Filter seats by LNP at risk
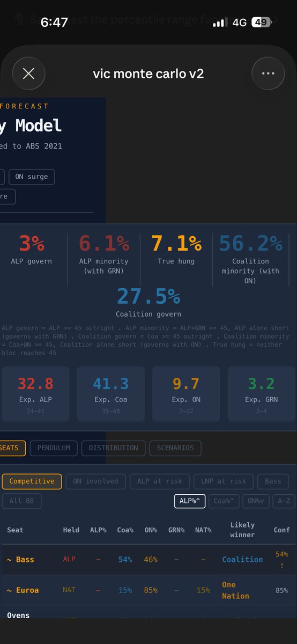297x644 pixels. click(223, 481)
